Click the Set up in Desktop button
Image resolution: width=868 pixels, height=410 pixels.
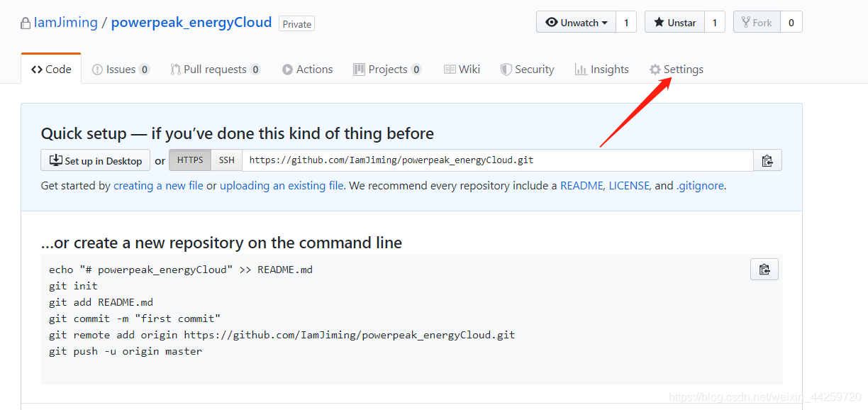(96, 160)
